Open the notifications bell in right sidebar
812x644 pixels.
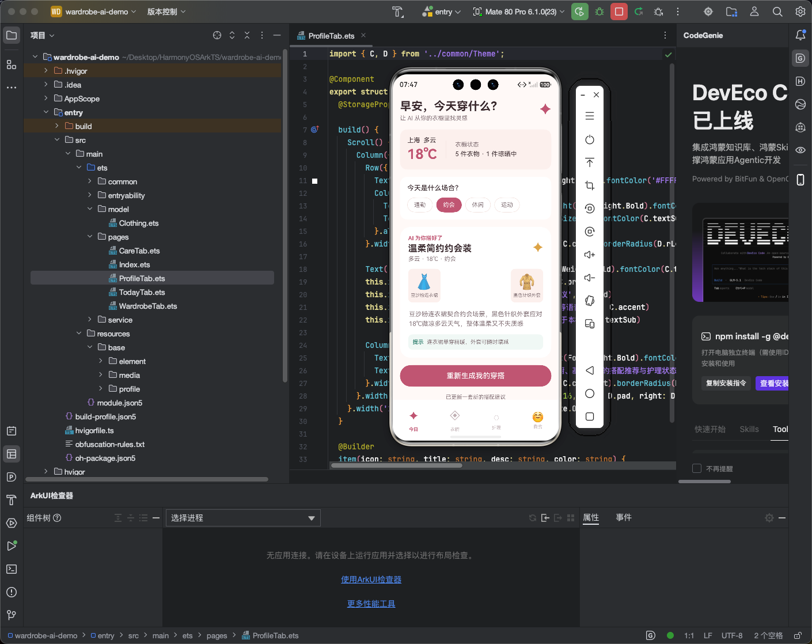coord(800,35)
